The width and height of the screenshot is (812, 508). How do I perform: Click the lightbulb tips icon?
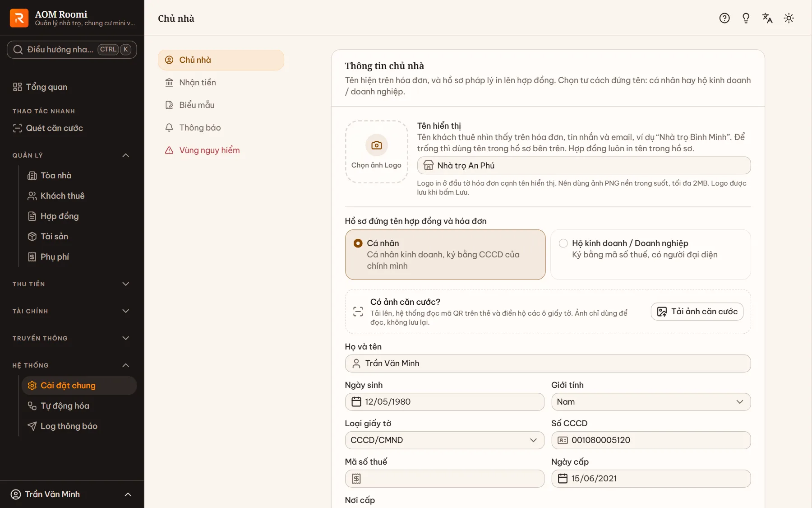(x=746, y=18)
